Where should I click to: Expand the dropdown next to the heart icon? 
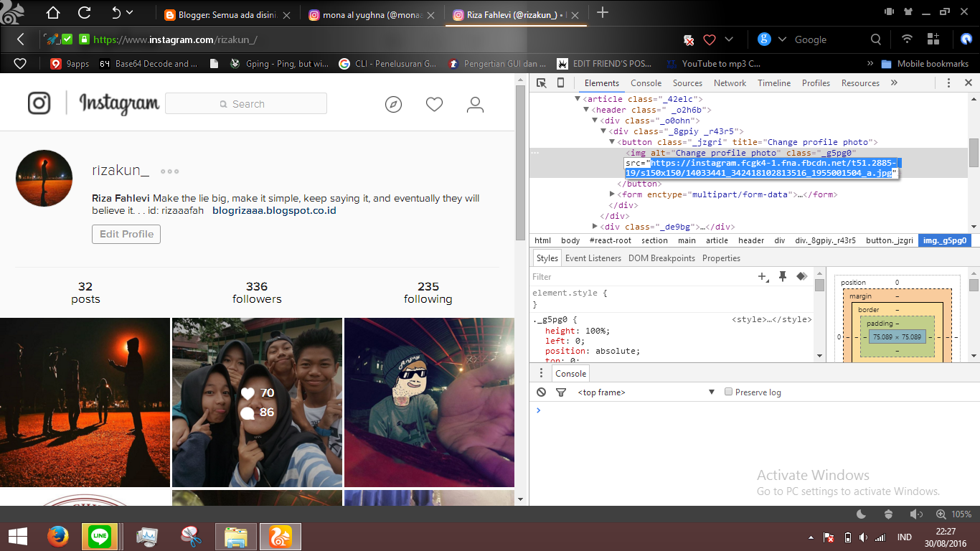[x=729, y=39]
